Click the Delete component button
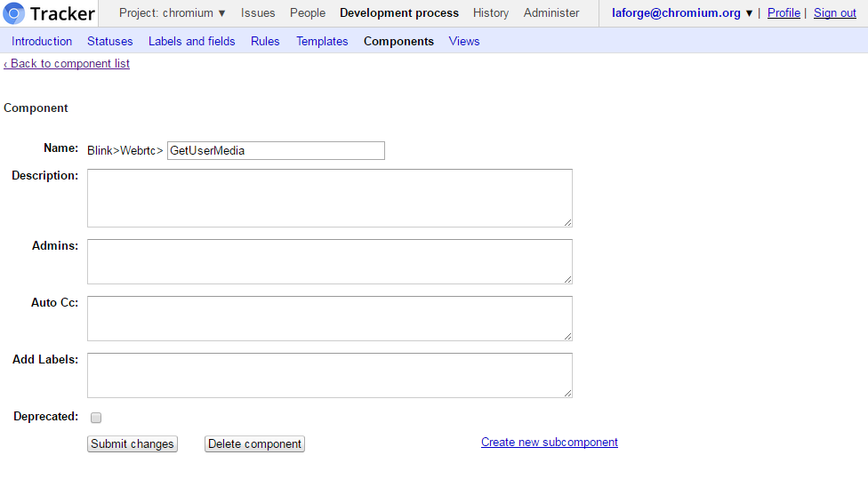Image resolution: width=868 pixels, height=479 pixels. tap(254, 443)
